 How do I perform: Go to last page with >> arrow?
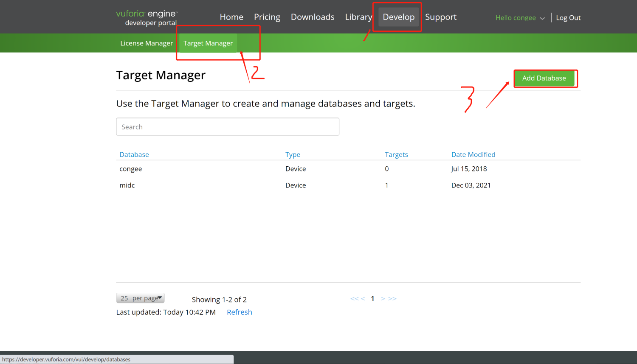392,299
